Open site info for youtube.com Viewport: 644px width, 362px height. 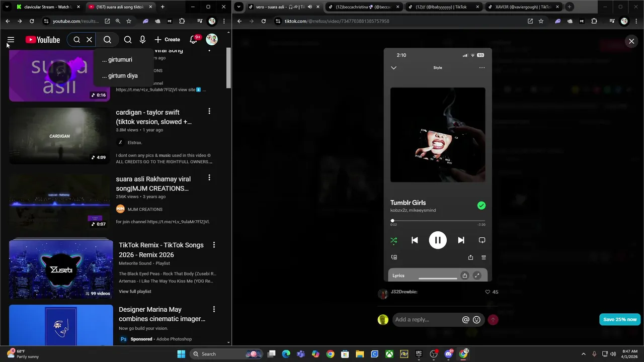[x=46, y=21]
